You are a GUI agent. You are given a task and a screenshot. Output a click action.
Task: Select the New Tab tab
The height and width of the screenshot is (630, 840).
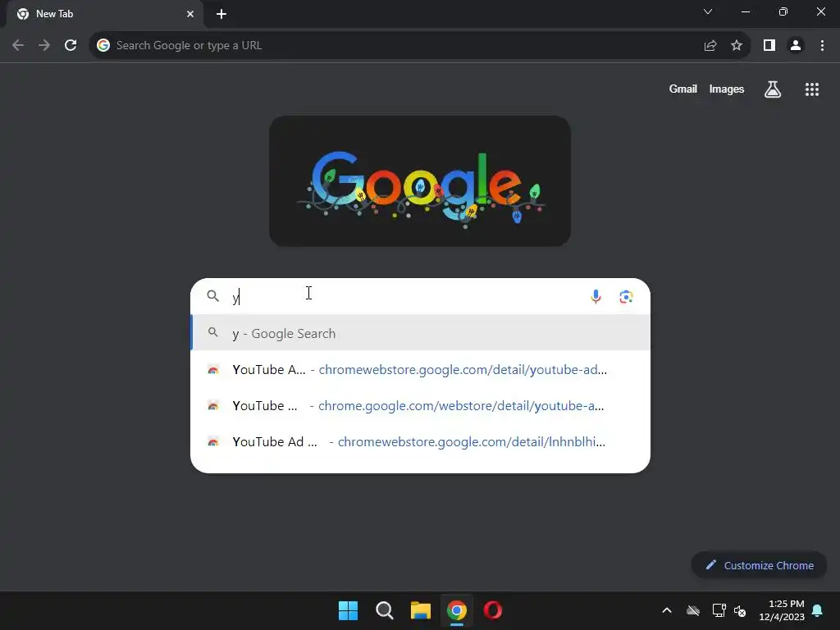pos(104,14)
